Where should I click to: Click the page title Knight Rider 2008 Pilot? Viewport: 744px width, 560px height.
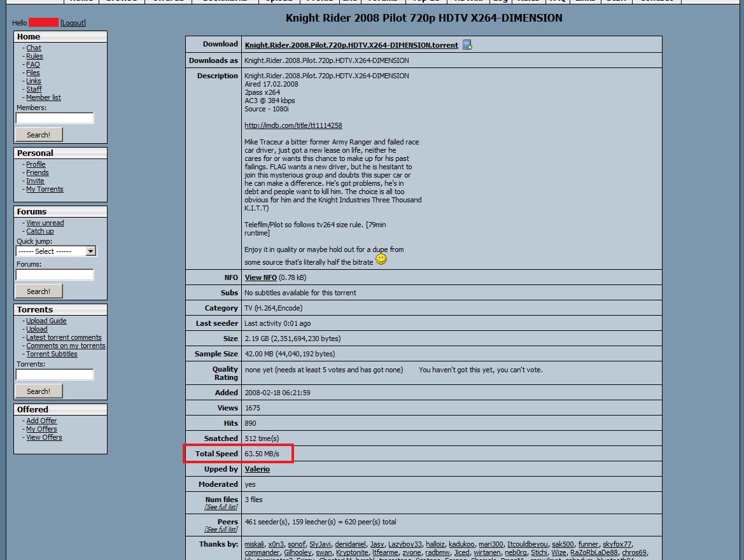pyautogui.click(x=424, y=18)
